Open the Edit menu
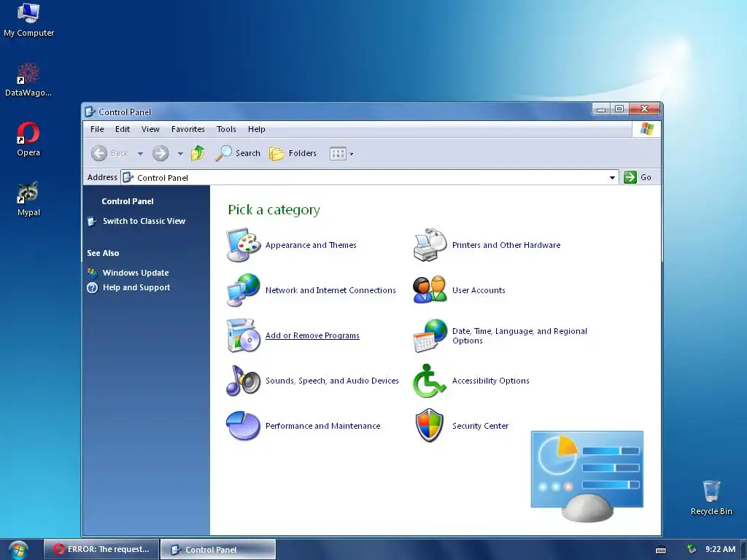The height and width of the screenshot is (560, 747). tap(123, 129)
